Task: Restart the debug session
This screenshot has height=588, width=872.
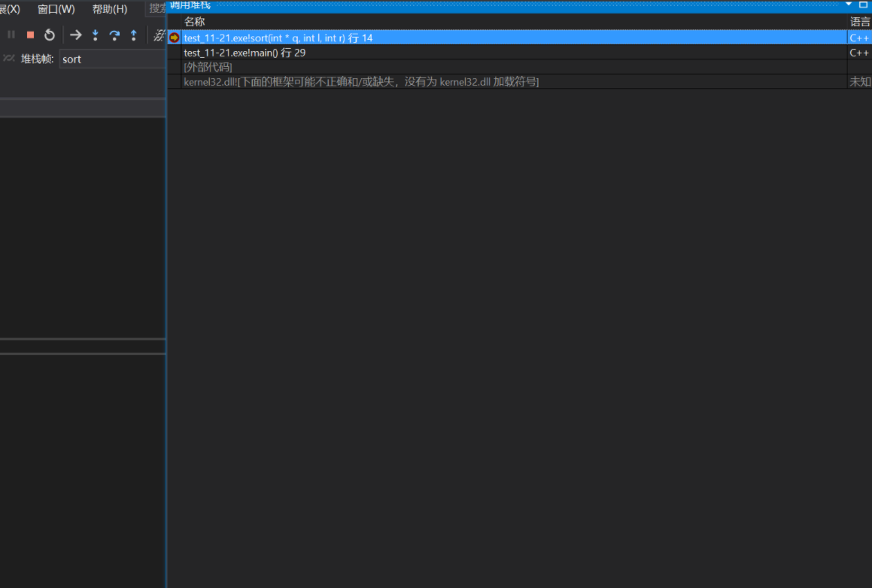Action: pos(50,35)
